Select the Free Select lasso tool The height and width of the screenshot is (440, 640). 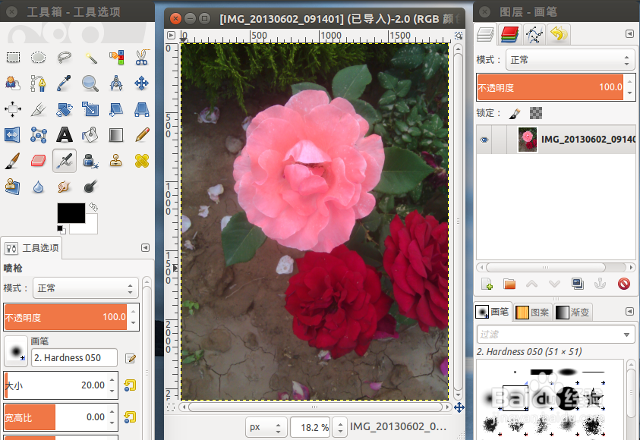pyautogui.click(x=64, y=58)
